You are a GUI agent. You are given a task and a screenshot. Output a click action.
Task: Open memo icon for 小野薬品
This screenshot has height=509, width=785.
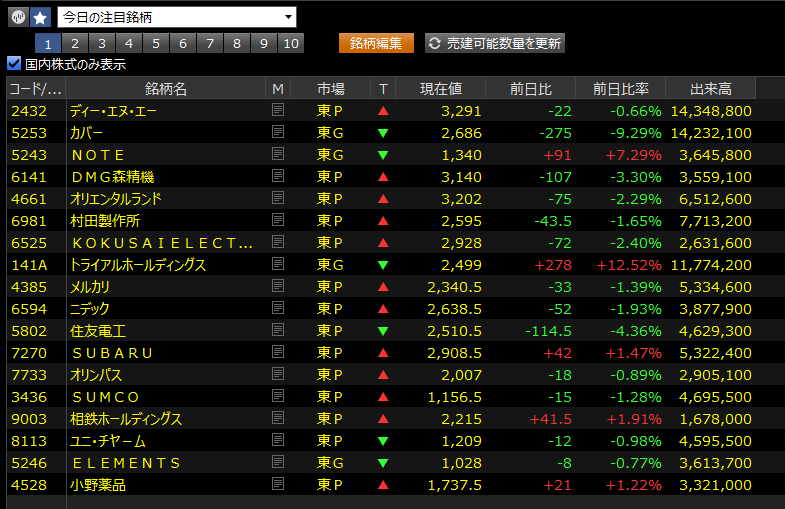coord(278,484)
